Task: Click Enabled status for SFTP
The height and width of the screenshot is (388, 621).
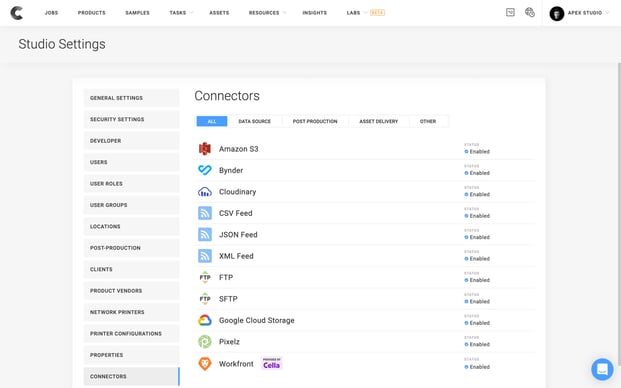Action: (x=477, y=301)
